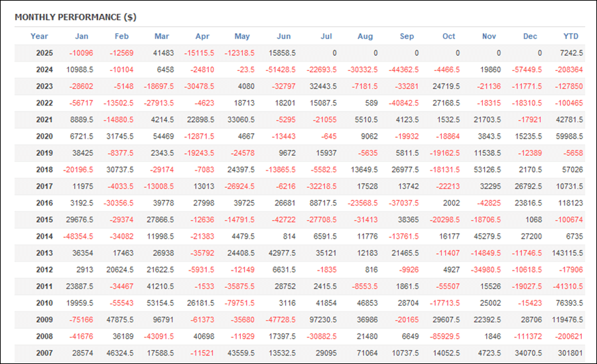597x364 pixels.
Task: Select the 2017 year row label
Action: [x=44, y=186]
